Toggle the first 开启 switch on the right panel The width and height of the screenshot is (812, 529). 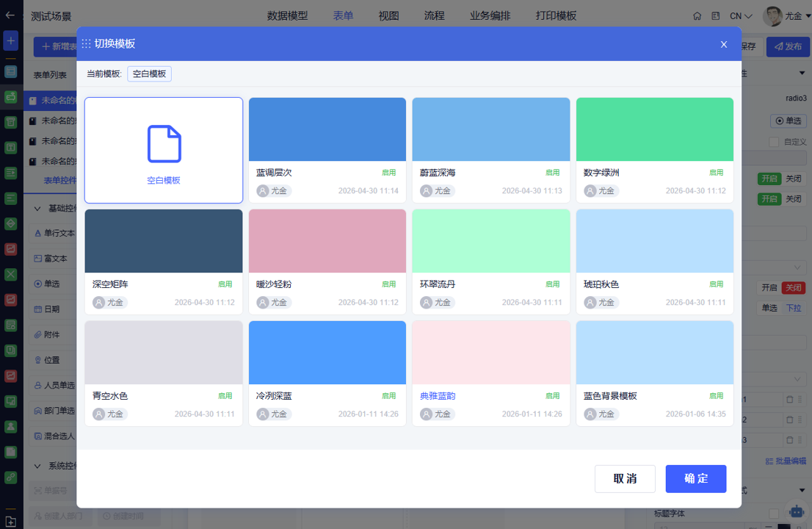[769, 179]
